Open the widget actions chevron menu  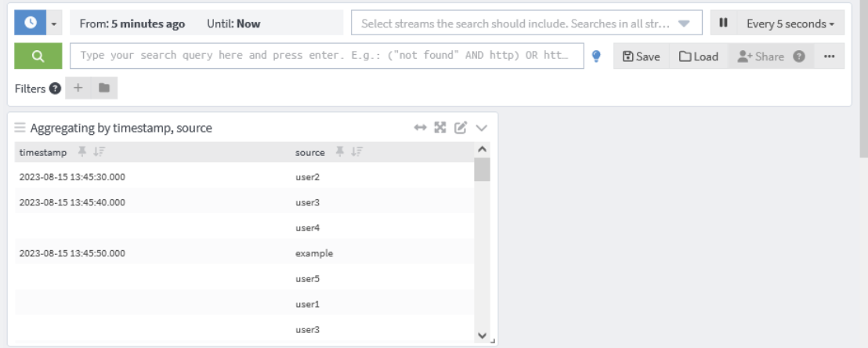(481, 128)
